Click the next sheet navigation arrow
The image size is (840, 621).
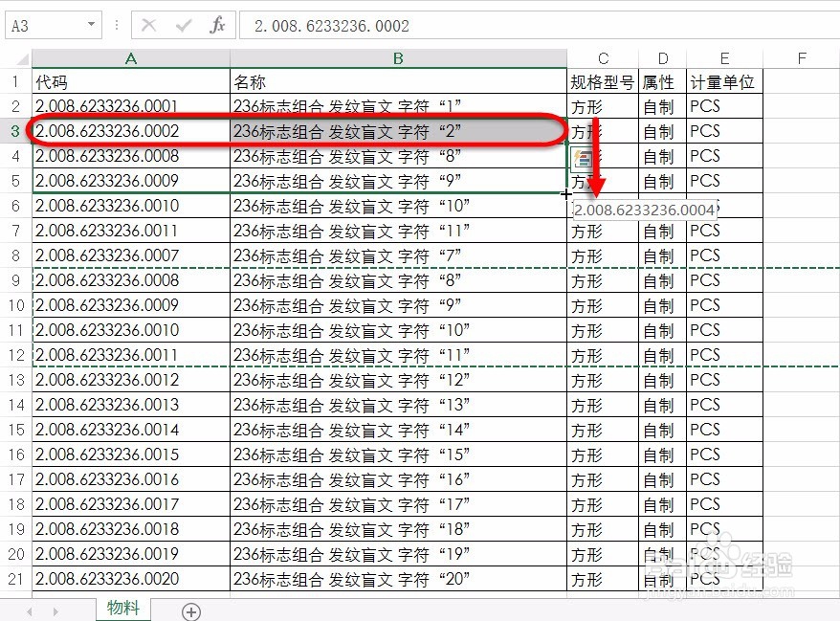(57, 610)
